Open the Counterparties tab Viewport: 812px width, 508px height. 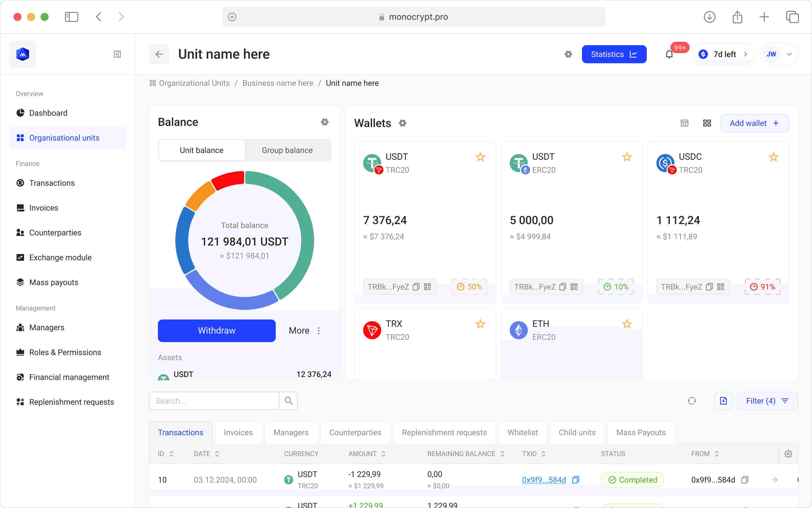tap(355, 432)
